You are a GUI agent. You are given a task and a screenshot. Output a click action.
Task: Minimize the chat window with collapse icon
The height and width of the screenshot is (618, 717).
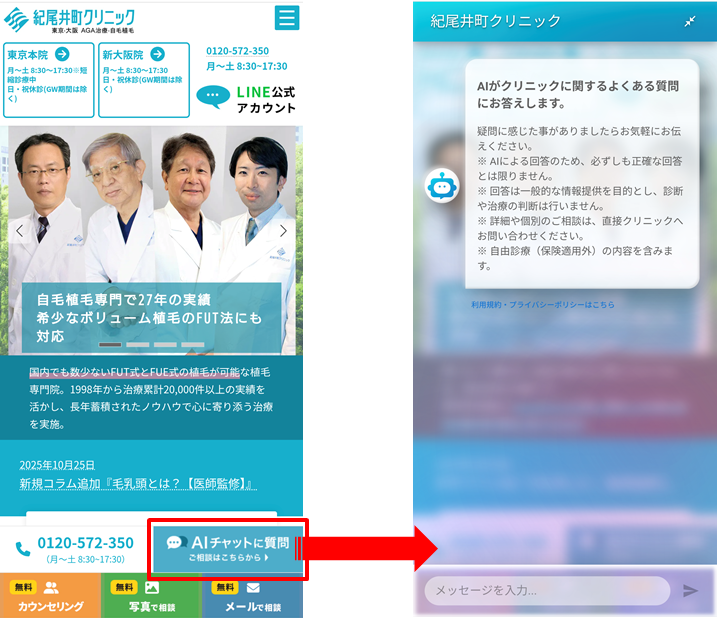690,21
